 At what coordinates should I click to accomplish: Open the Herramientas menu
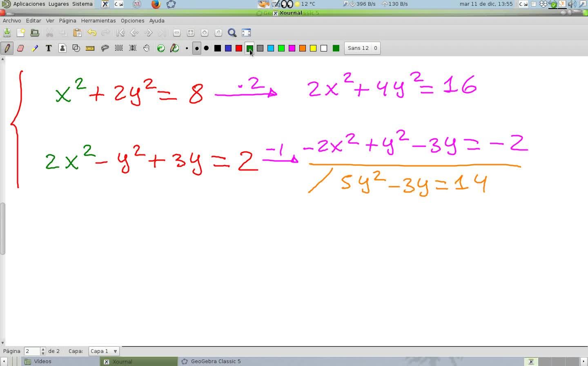[98, 20]
